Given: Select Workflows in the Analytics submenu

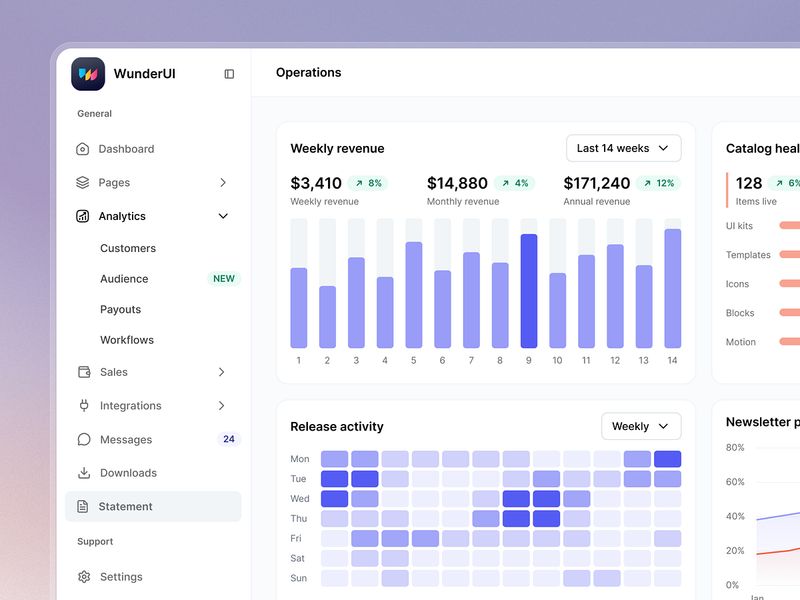Looking at the screenshot, I should 127,340.
